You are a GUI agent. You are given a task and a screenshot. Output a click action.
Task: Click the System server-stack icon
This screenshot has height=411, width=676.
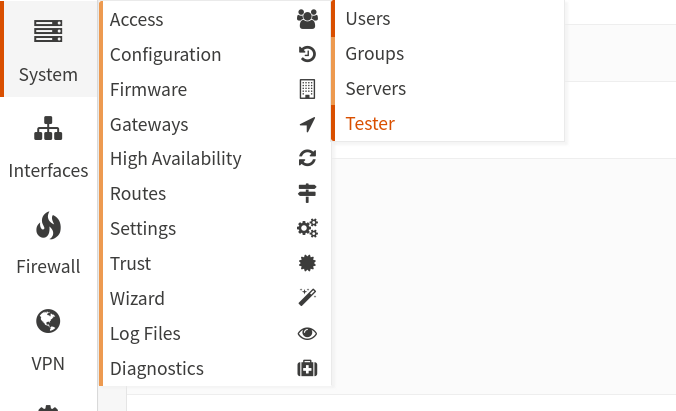(48, 31)
